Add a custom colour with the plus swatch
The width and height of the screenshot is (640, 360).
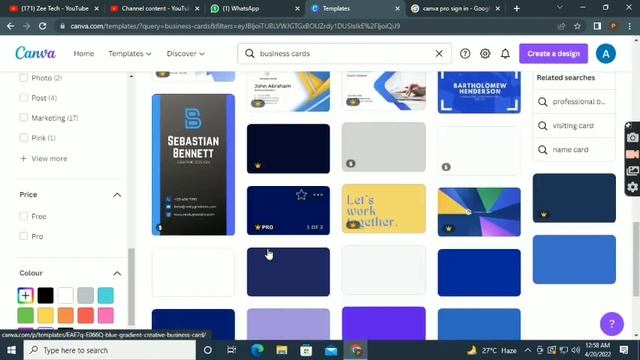pos(25,295)
